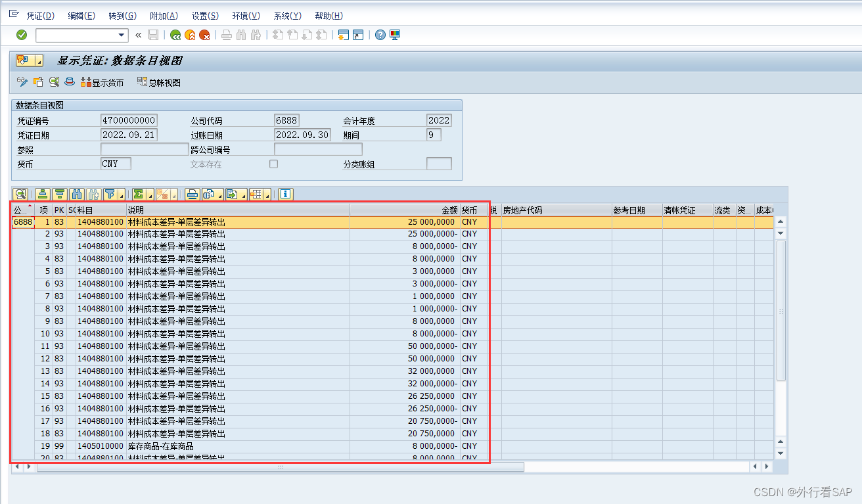Apply the filter funnel icon

pos(109,195)
